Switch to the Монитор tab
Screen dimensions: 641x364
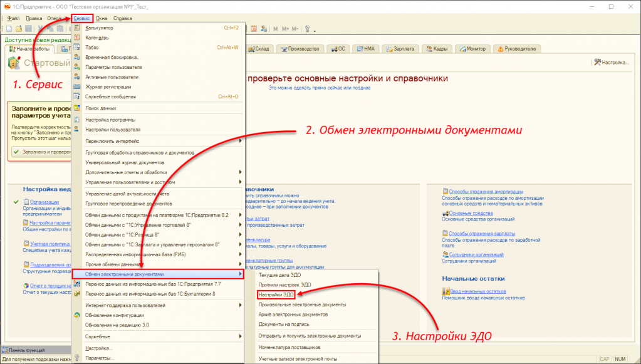click(472, 49)
